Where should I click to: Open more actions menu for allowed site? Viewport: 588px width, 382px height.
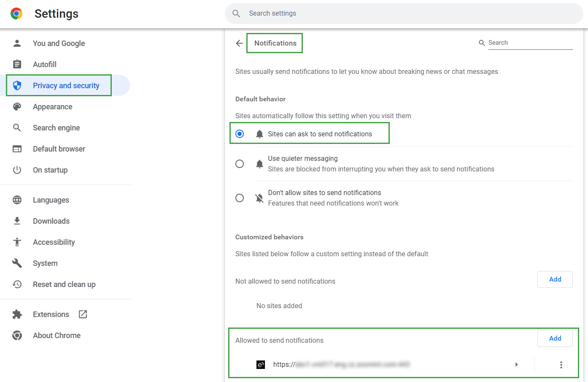pos(561,365)
